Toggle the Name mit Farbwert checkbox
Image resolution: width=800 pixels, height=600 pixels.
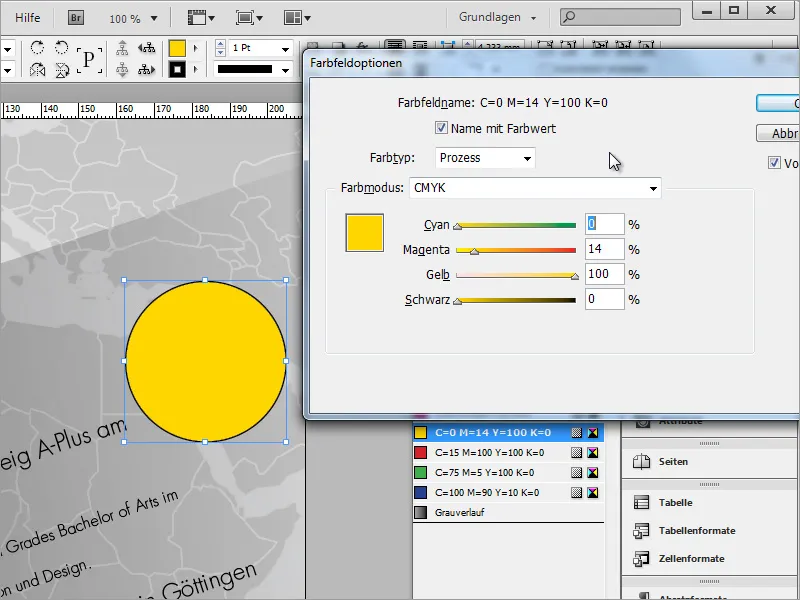[x=441, y=128]
